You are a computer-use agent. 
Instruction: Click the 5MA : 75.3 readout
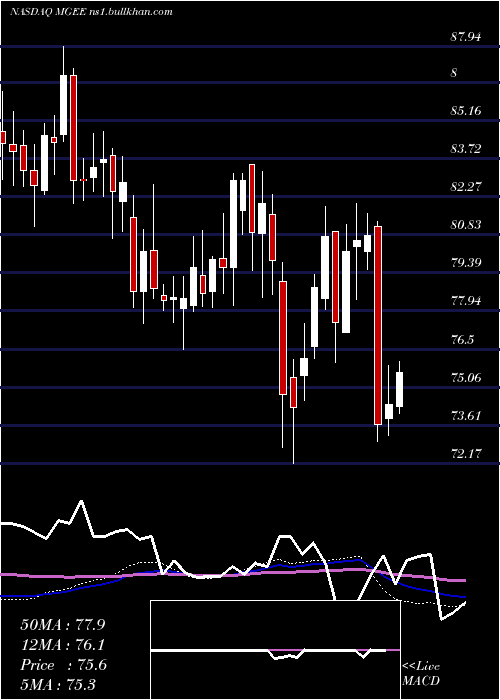point(59,684)
